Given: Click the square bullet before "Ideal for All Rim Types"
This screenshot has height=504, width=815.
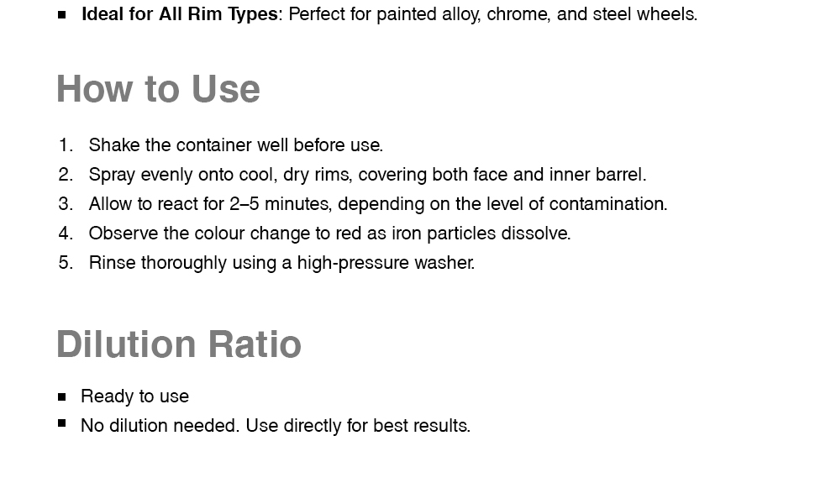Looking at the screenshot, I should [x=62, y=14].
